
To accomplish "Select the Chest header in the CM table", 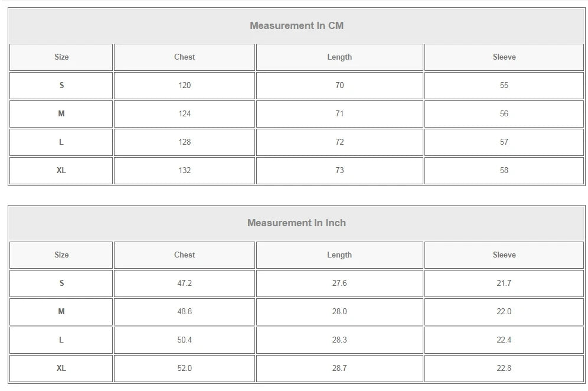I will tap(184, 57).
